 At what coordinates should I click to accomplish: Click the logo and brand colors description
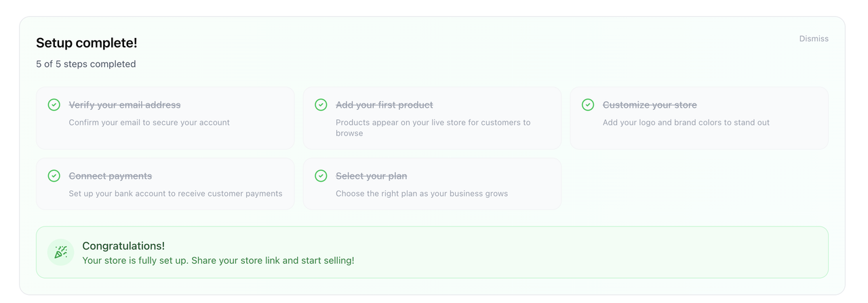686,123
